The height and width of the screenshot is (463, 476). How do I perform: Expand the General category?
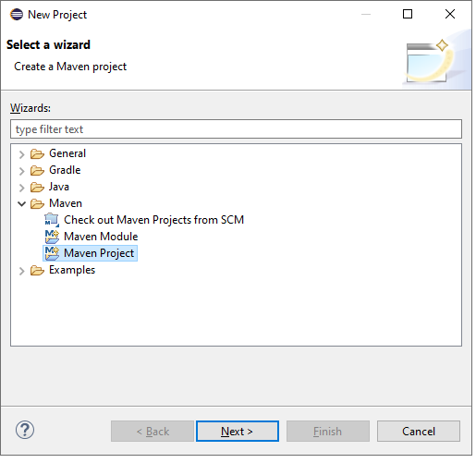pyautogui.click(x=21, y=154)
